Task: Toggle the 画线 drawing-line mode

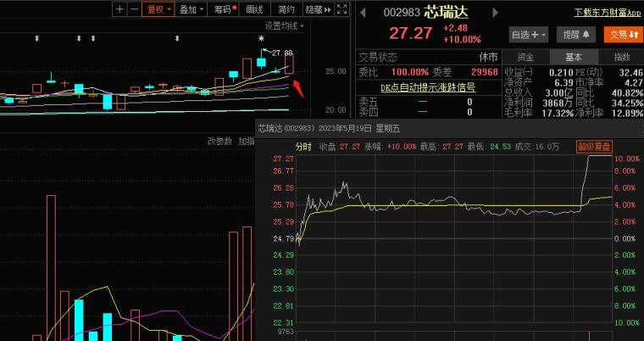Action: click(255, 9)
